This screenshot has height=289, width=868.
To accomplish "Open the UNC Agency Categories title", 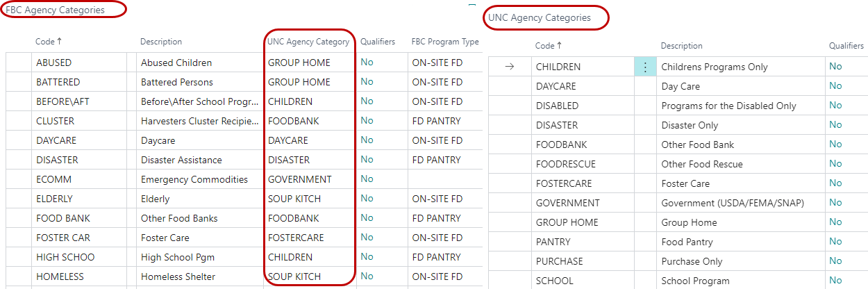I will 540,18.
